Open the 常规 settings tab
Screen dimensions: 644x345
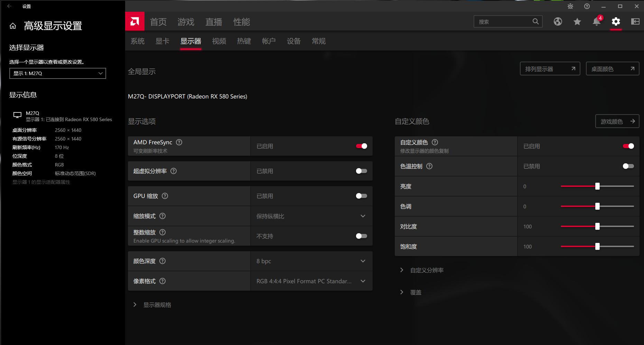point(319,41)
